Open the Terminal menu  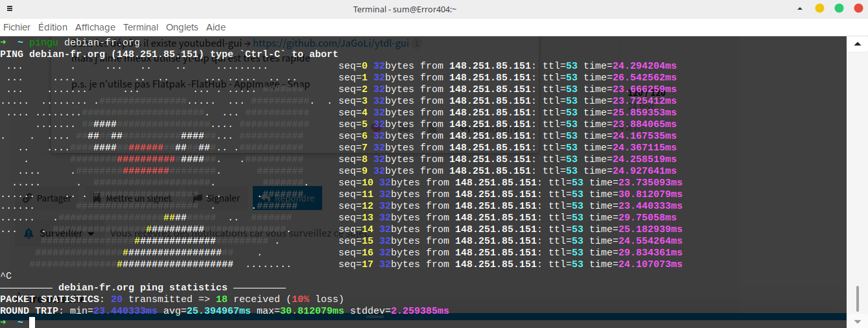(141, 27)
